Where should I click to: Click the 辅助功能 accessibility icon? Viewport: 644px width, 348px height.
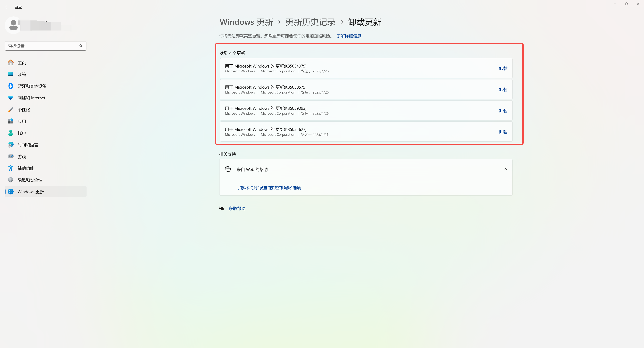11,168
